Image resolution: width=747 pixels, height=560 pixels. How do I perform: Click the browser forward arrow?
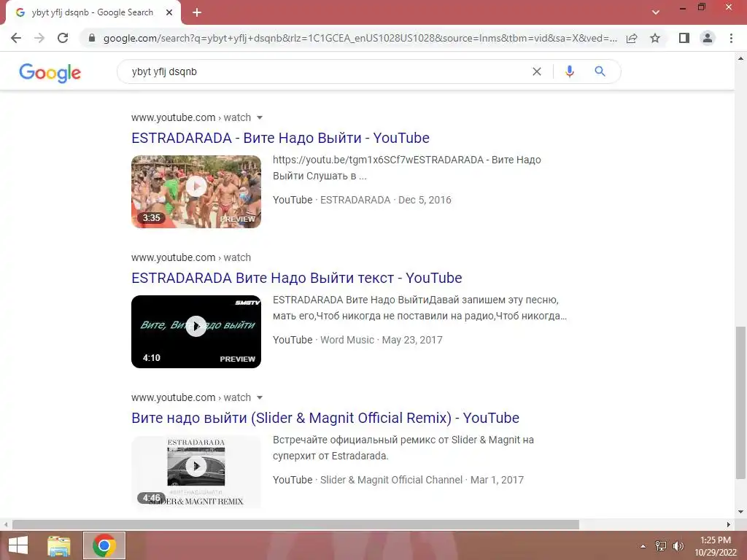[39, 38]
